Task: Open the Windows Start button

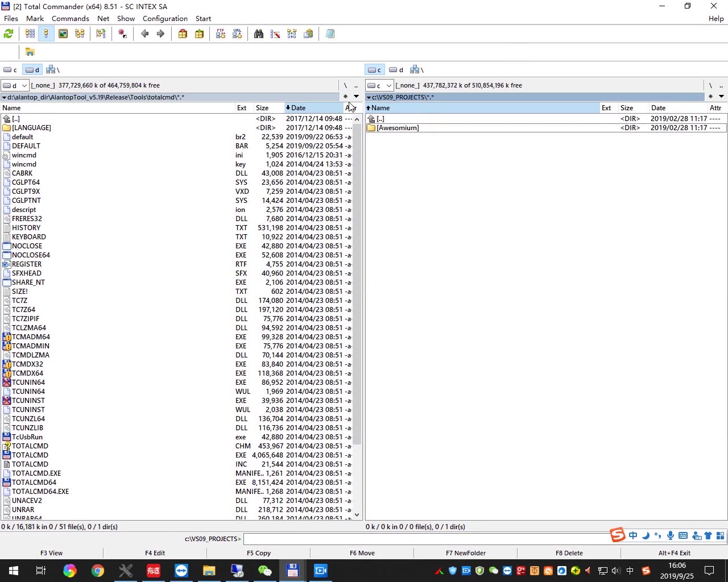Action: (14, 571)
